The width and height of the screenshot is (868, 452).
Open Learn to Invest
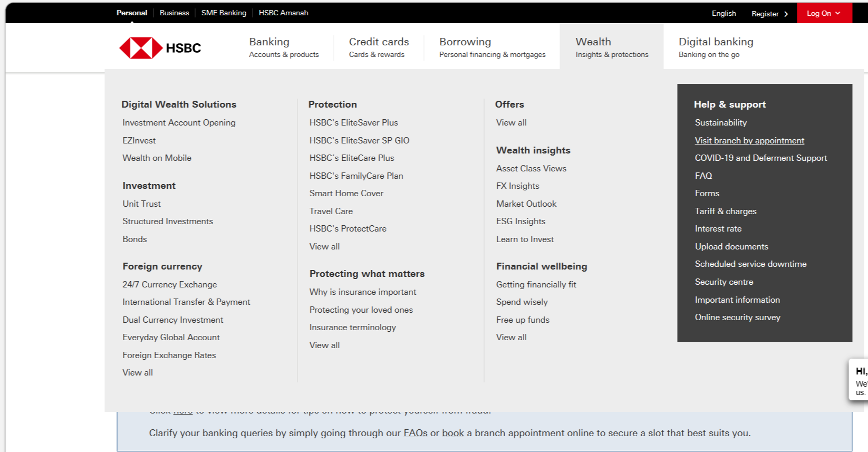[x=525, y=239]
